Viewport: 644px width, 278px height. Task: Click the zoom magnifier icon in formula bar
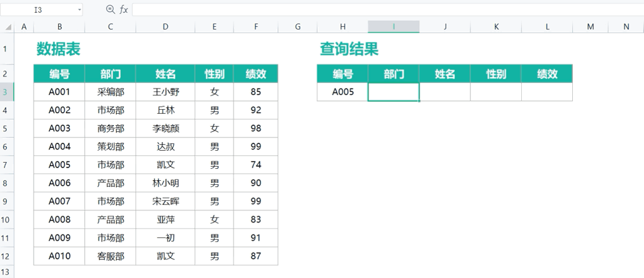[x=110, y=9]
